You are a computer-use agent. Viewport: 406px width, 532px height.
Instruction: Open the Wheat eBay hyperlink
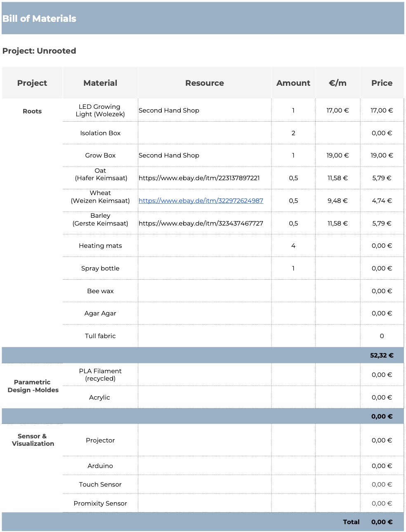[x=201, y=201]
